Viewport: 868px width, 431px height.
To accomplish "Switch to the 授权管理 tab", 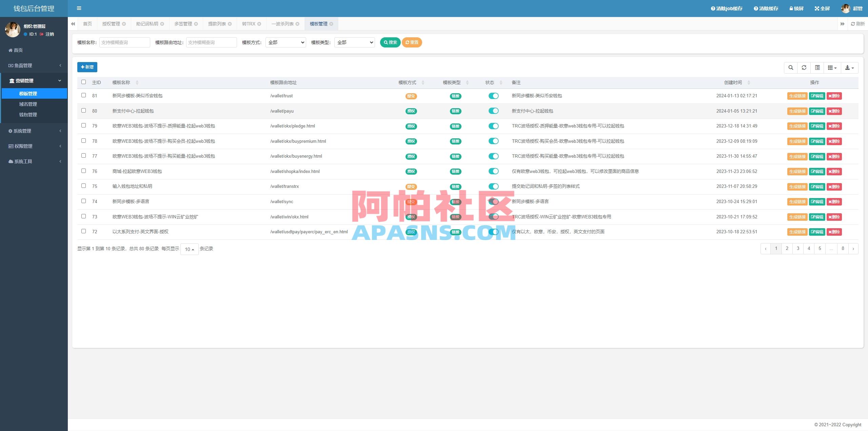I will click(111, 24).
